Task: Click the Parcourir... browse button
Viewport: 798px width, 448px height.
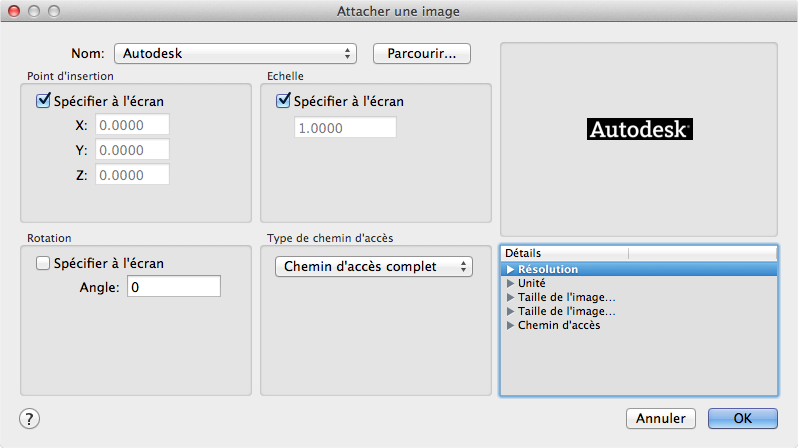Action: pos(421,53)
